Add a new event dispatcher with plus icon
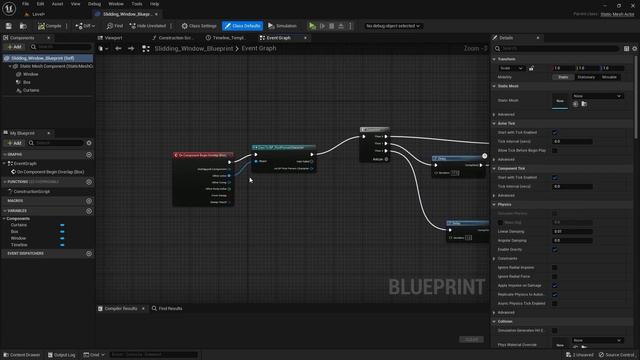Viewport: 640px width, 360px height. coord(89,254)
